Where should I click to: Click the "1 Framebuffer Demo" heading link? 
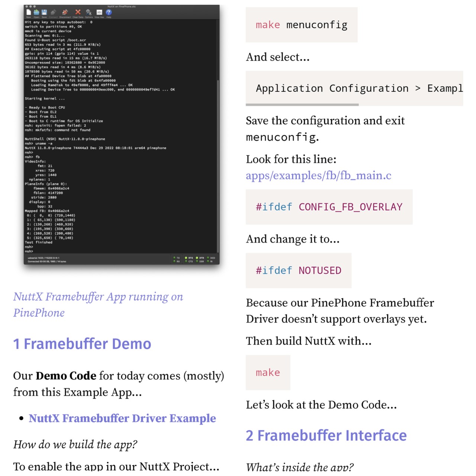(82, 344)
